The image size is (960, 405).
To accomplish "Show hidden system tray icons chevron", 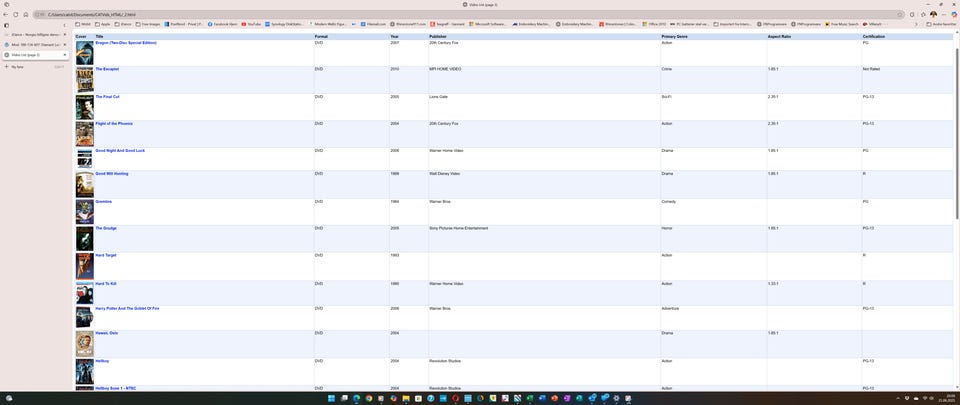I will click(x=898, y=398).
